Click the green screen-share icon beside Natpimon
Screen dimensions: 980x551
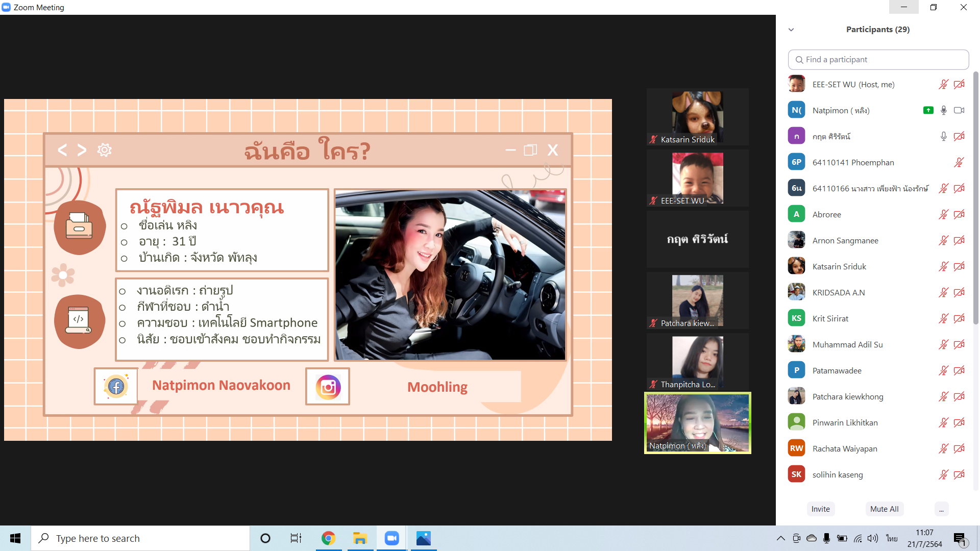click(x=928, y=110)
